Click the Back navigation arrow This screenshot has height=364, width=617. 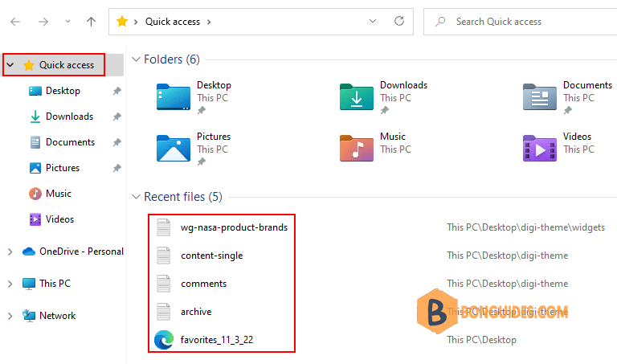click(x=15, y=22)
